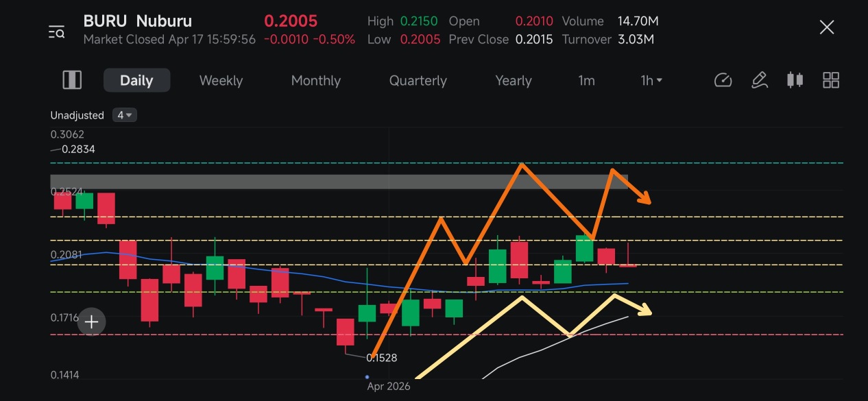Open the grid multi-chart layout icon

click(x=831, y=80)
